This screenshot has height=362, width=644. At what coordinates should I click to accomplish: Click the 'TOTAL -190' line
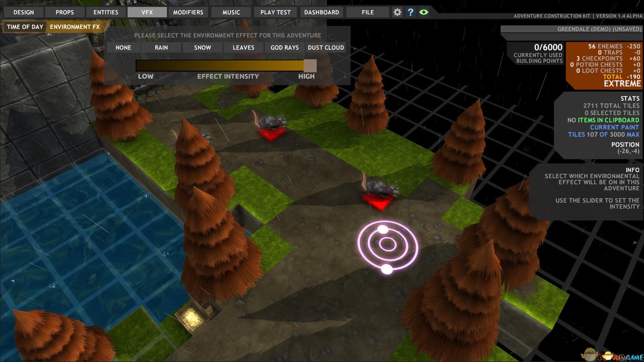click(x=622, y=77)
